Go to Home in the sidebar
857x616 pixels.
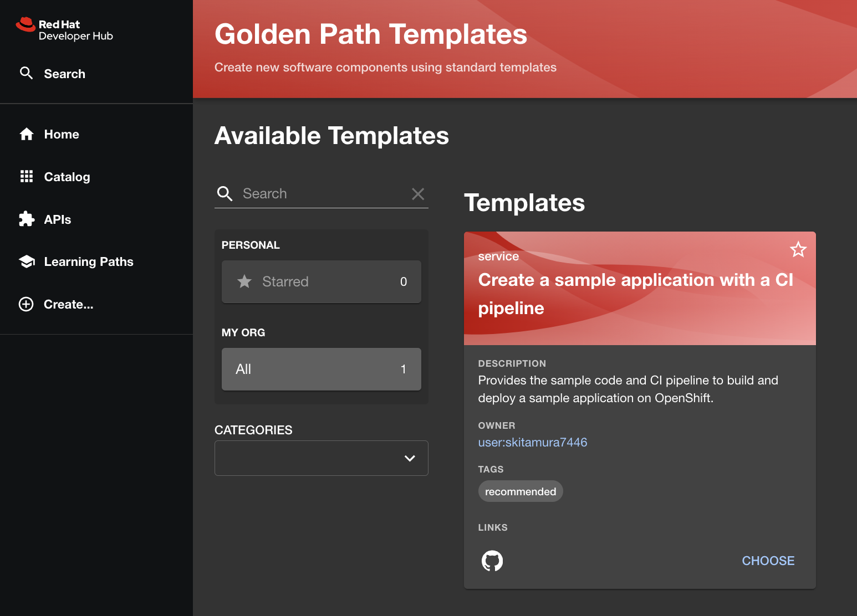96,134
